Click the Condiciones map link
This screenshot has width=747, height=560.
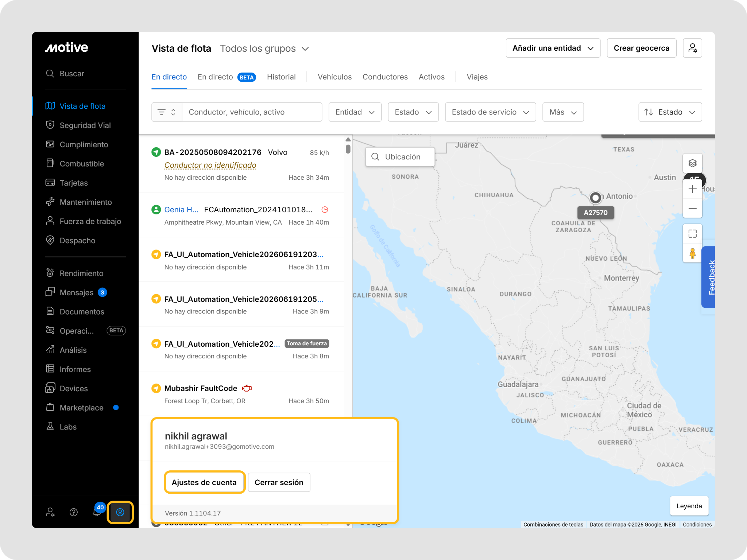[x=697, y=525]
